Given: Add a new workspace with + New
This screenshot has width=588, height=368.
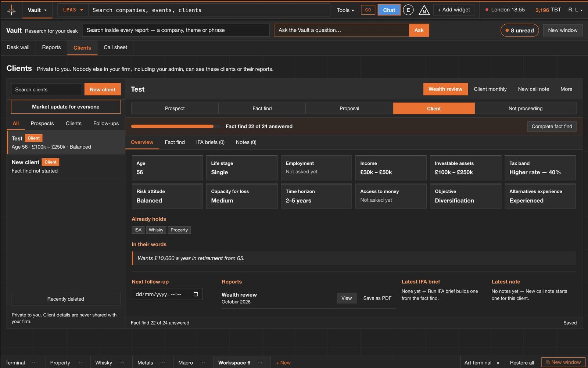Looking at the screenshot, I should 283,362.
